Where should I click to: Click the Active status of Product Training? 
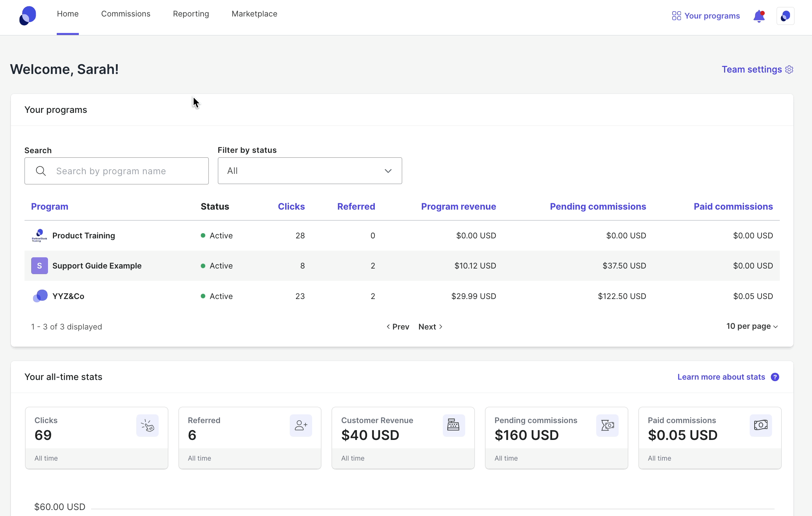point(216,236)
